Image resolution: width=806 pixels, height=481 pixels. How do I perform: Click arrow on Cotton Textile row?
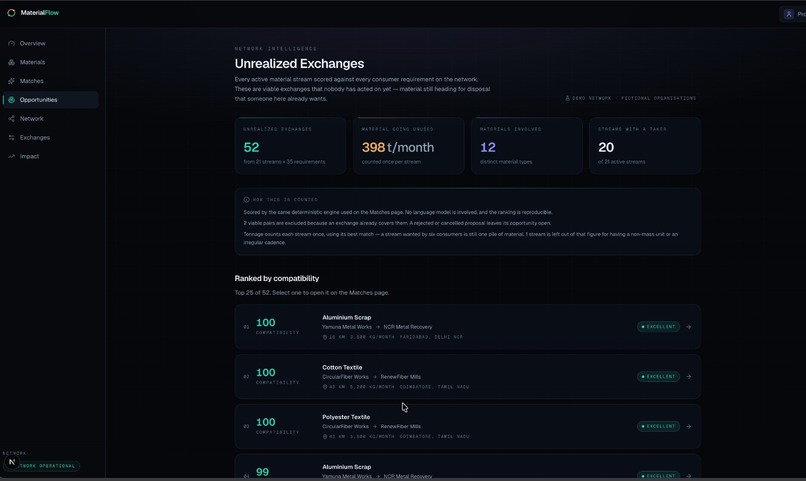(x=688, y=377)
